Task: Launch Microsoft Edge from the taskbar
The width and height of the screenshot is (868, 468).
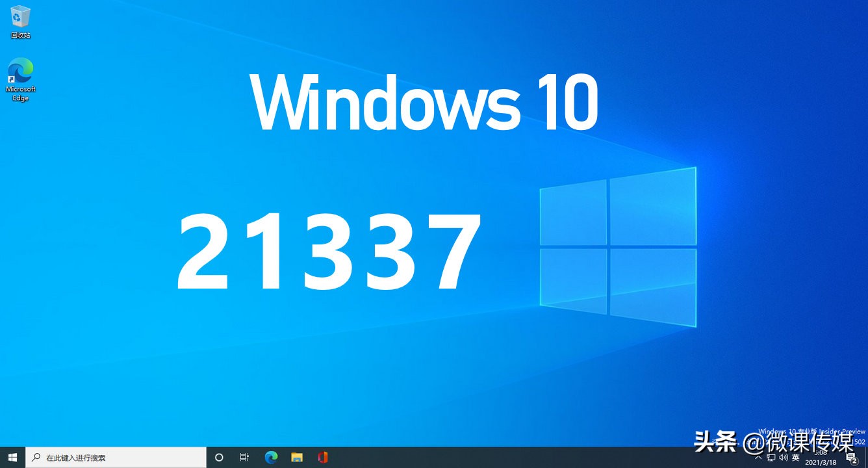Action: pos(271,458)
